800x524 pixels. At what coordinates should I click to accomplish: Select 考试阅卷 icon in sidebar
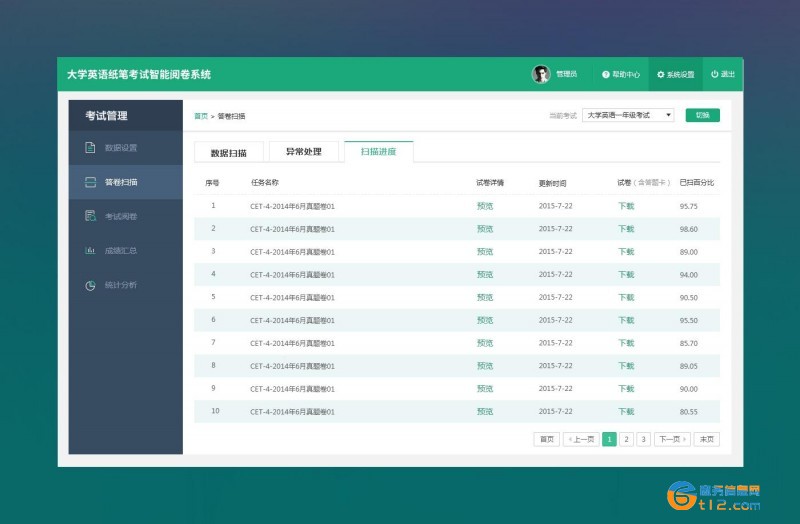(90, 216)
